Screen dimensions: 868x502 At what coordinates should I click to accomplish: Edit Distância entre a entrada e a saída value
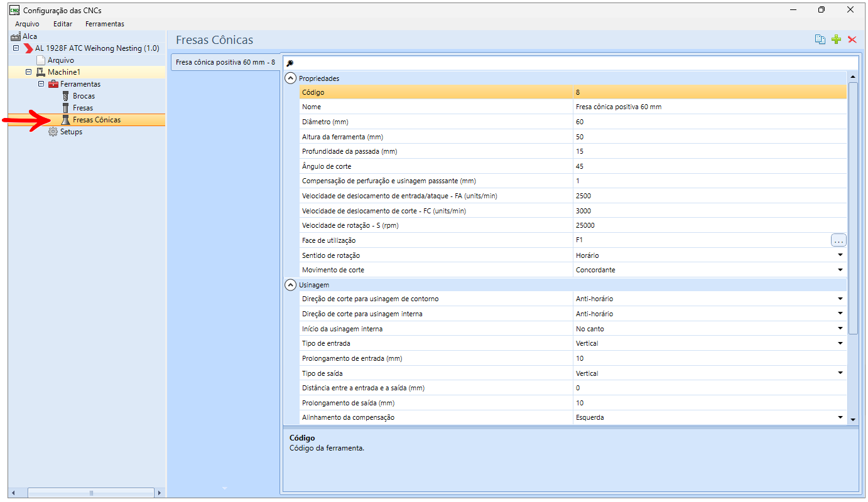710,388
